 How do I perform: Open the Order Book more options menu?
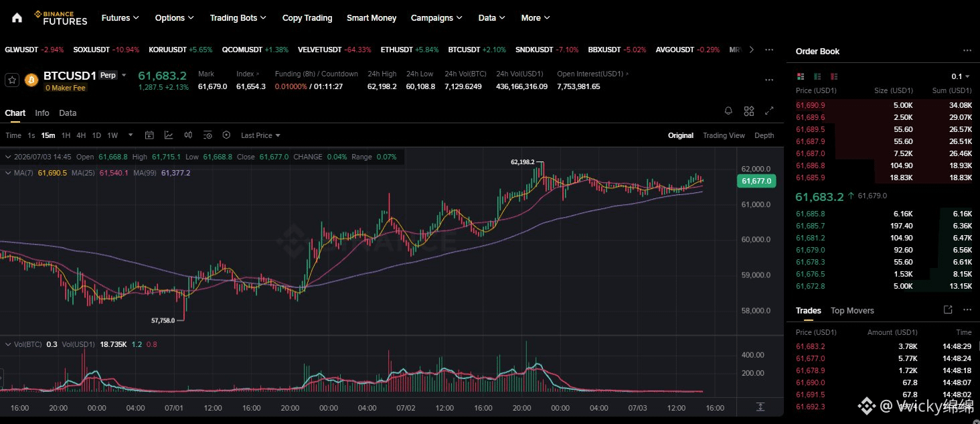coord(967,51)
